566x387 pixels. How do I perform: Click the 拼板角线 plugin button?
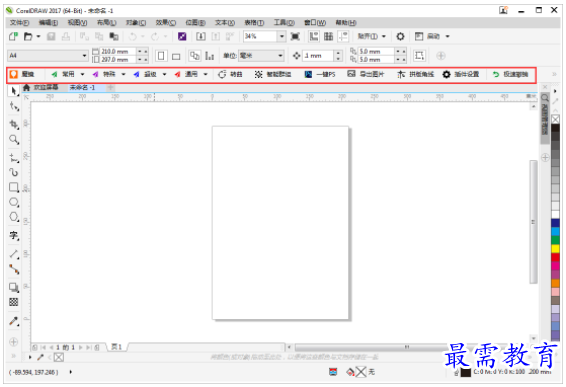click(415, 74)
